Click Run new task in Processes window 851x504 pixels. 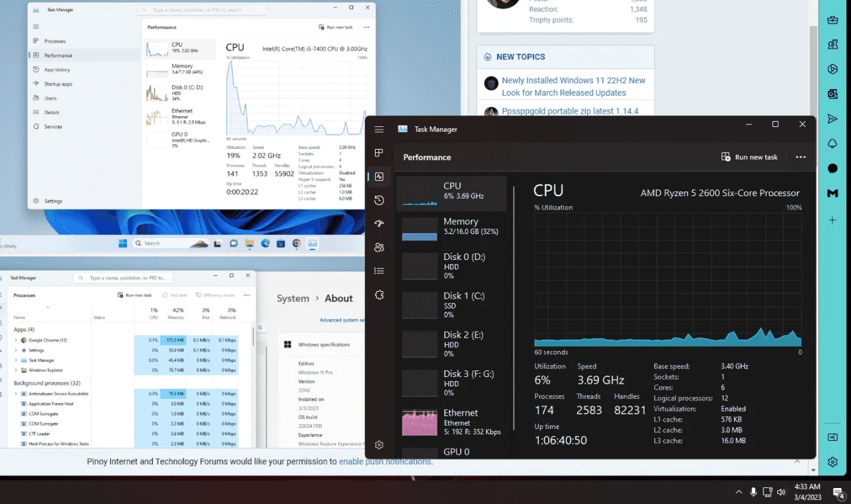click(134, 295)
